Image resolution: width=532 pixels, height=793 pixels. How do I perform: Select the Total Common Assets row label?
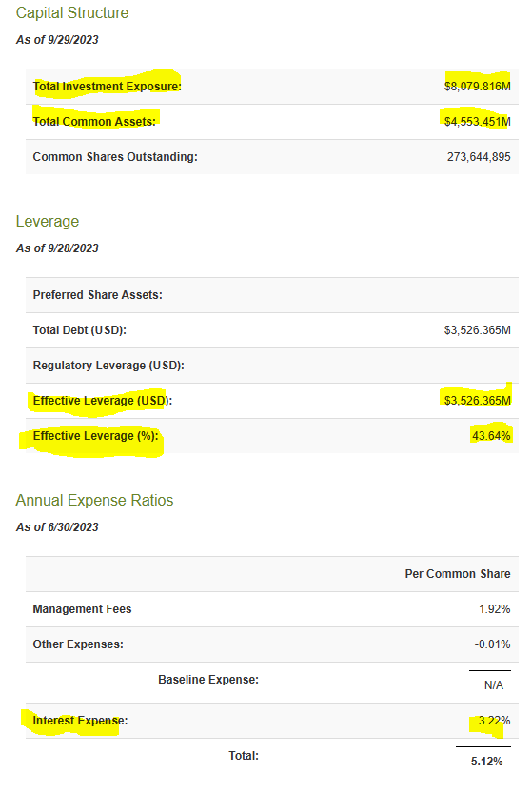(x=94, y=122)
